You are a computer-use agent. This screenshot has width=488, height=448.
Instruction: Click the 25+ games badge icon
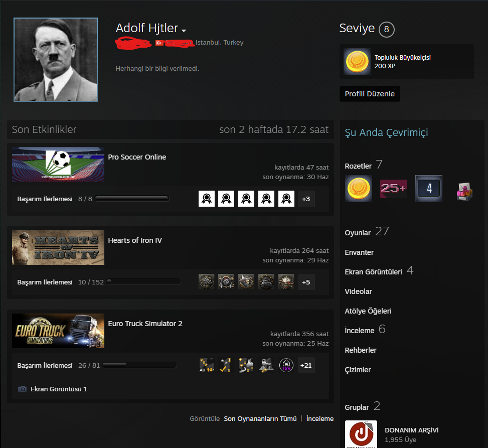(393, 188)
